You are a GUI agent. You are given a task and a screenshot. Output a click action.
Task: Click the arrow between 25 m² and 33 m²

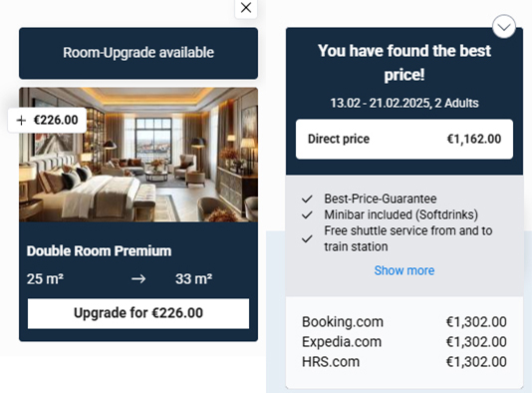pyautogui.click(x=138, y=279)
